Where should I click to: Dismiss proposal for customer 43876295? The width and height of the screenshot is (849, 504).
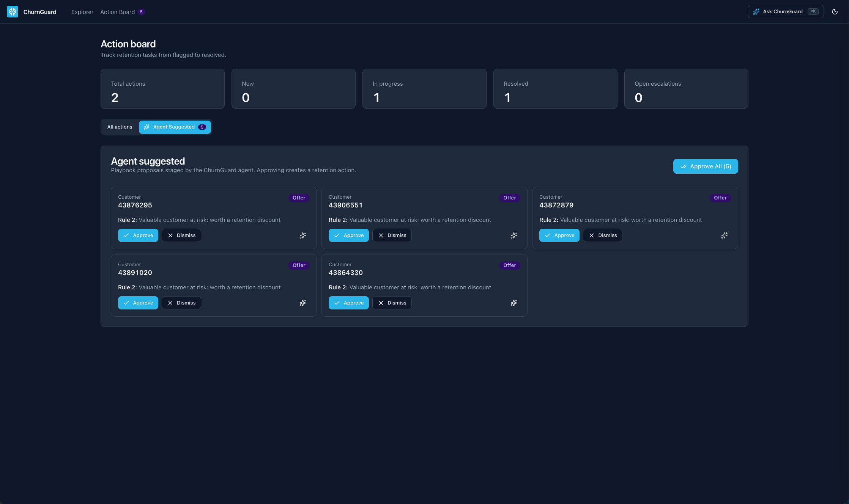pos(181,236)
